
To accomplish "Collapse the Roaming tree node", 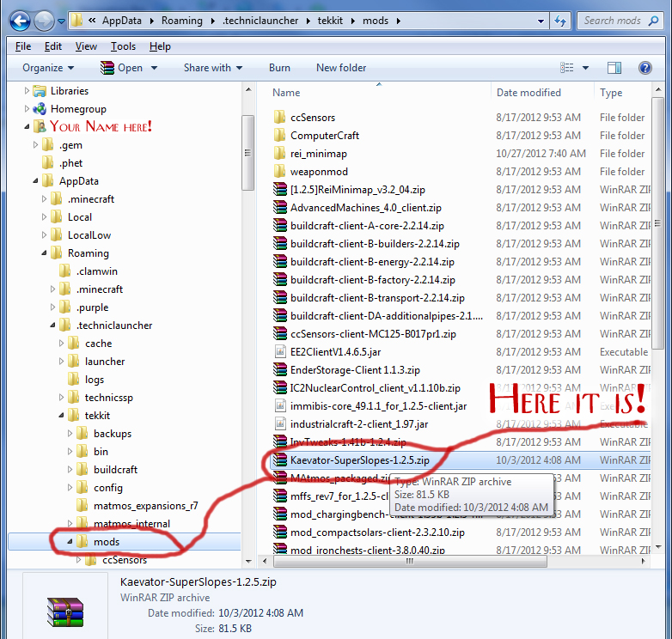I will point(44,253).
